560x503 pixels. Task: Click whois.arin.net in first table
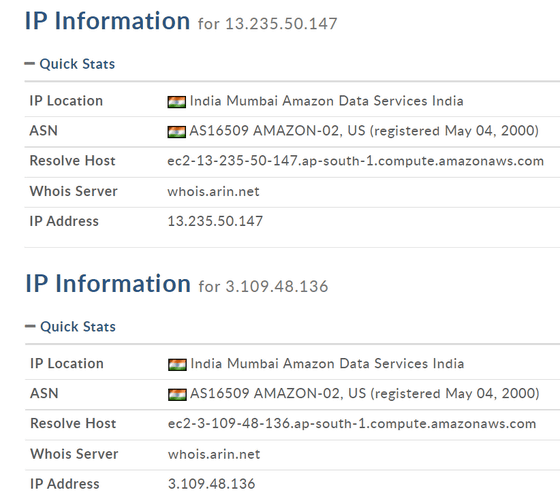[x=213, y=191]
